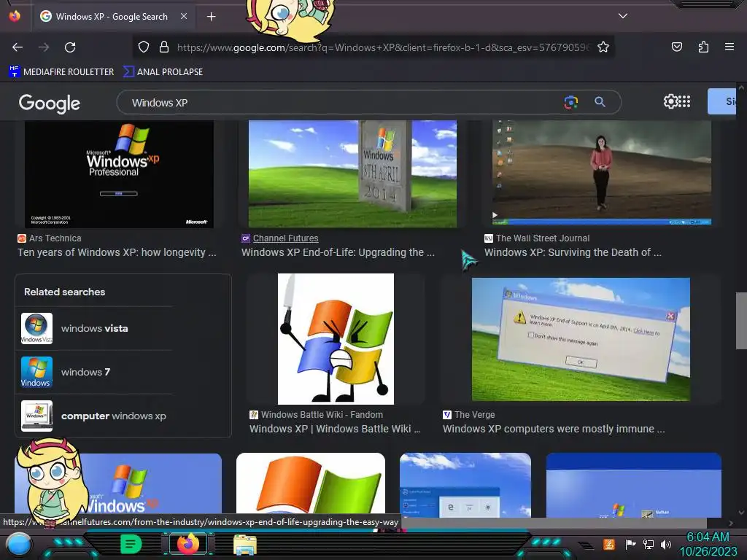This screenshot has width=747, height=560.
Task: Open the green document app taskbar icon
Action: pyautogui.click(x=131, y=544)
